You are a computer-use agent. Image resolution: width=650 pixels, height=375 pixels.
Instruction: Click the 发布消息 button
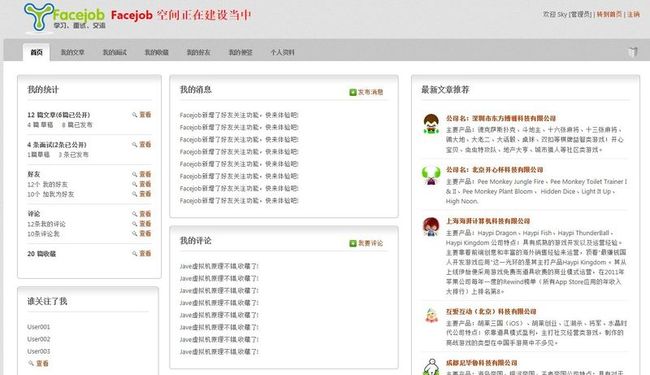point(366,92)
